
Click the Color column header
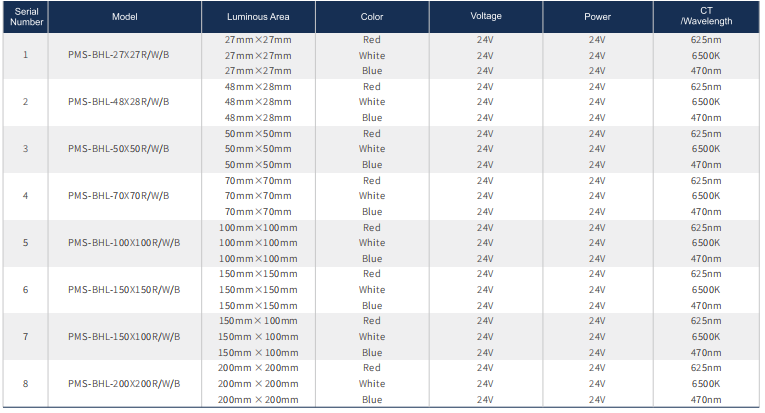[x=372, y=17]
